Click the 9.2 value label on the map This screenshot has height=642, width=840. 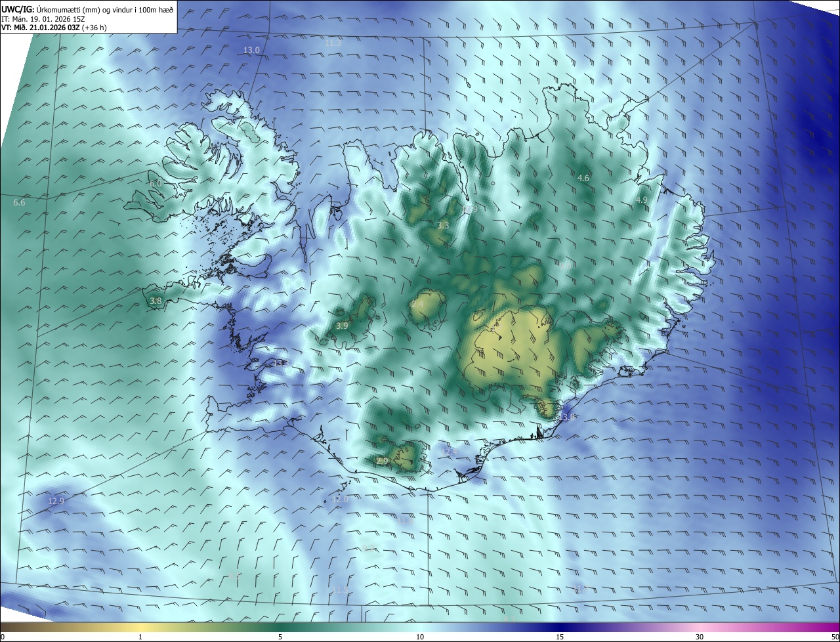pyautogui.click(x=367, y=548)
